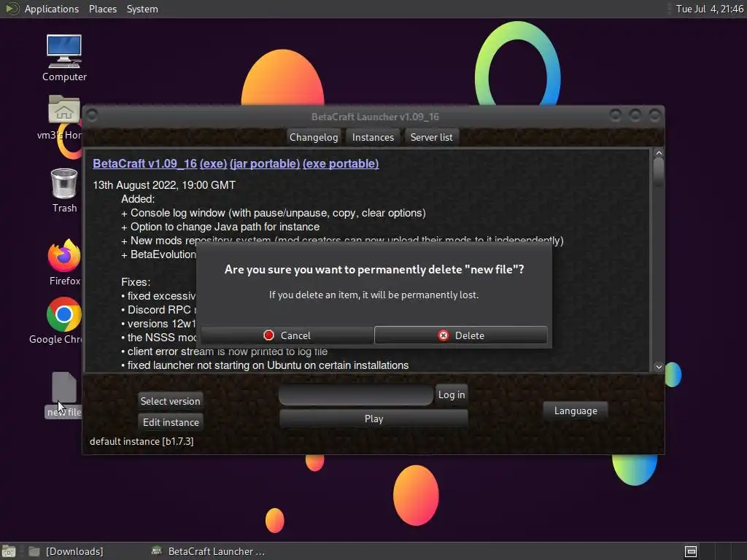Click the Select version button
747x560 pixels.
point(171,401)
